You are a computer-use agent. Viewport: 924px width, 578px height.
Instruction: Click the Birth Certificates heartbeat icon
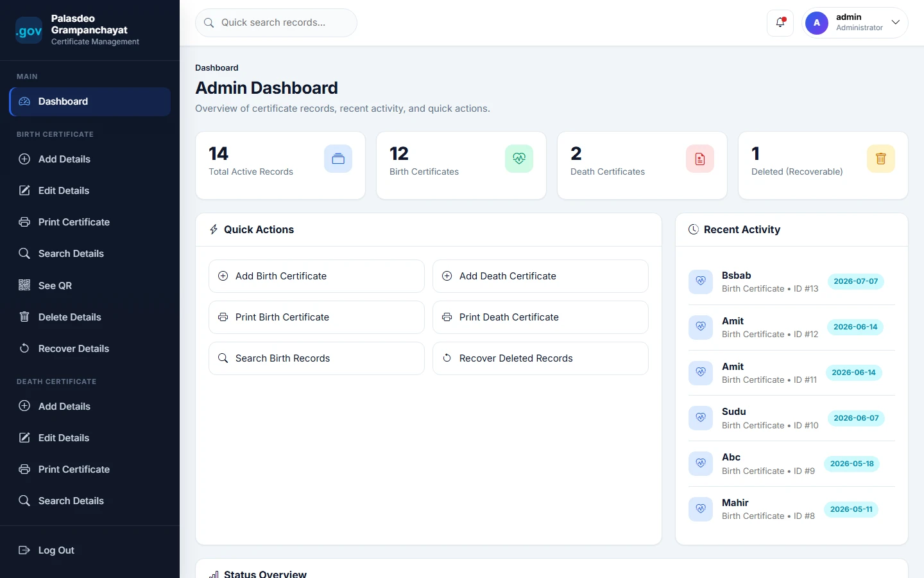[x=519, y=159]
